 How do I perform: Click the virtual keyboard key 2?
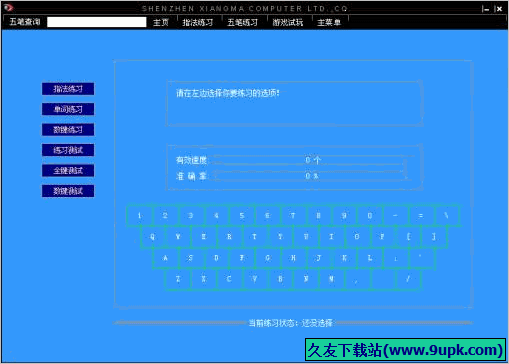coord(165,216)
